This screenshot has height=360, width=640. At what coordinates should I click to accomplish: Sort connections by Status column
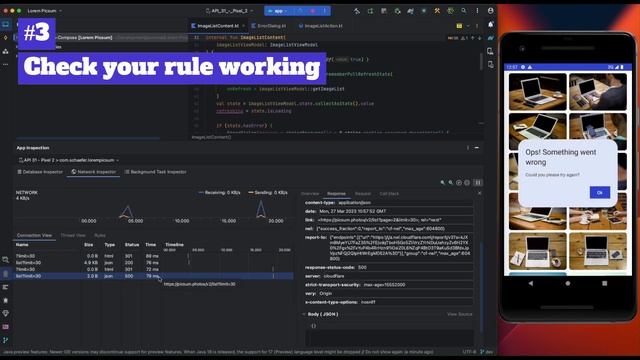click(x=132, y=244)
